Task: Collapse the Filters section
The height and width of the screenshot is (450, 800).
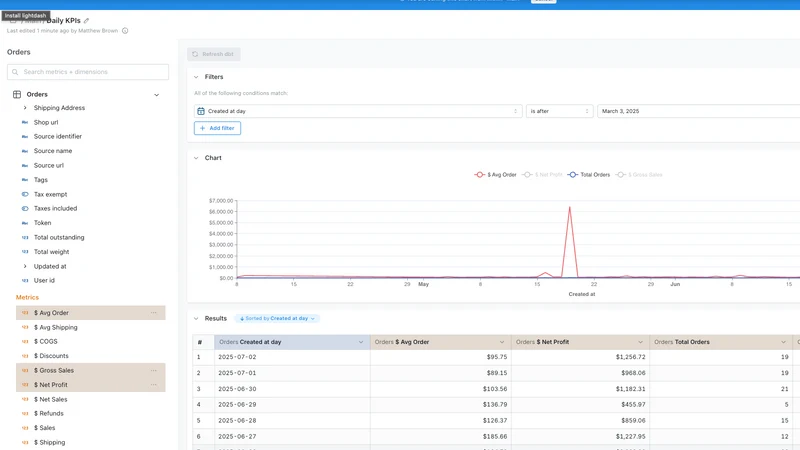Action: [196, 77]
